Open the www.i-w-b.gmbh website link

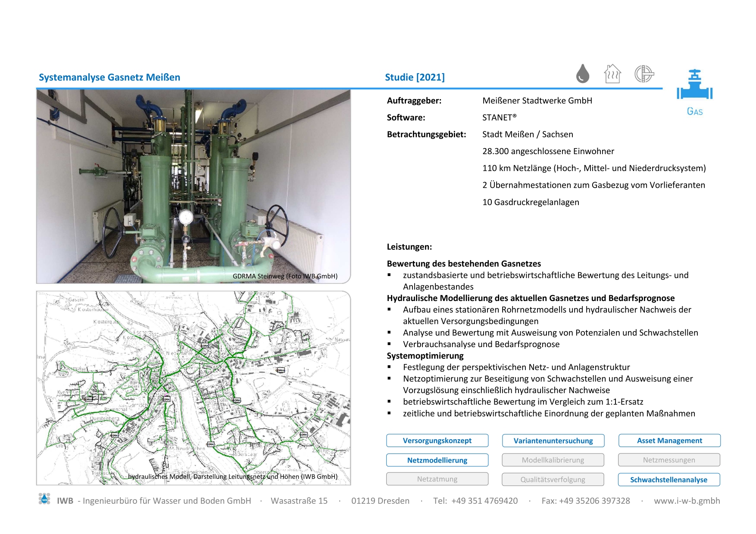tap(687, 501)
